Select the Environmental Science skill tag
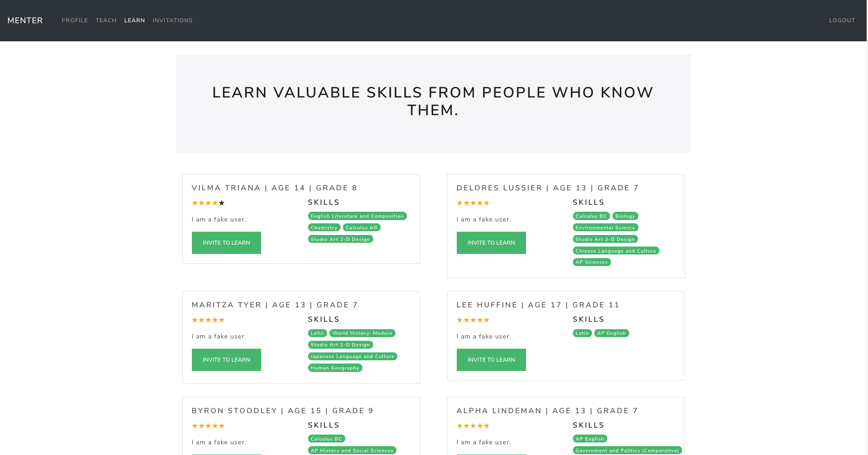The width and height of the screenshot is (868, 455). pos(605,227)
